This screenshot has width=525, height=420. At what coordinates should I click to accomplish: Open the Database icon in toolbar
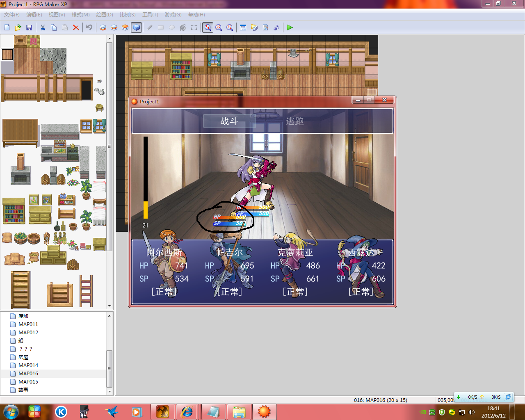(243, 27)
